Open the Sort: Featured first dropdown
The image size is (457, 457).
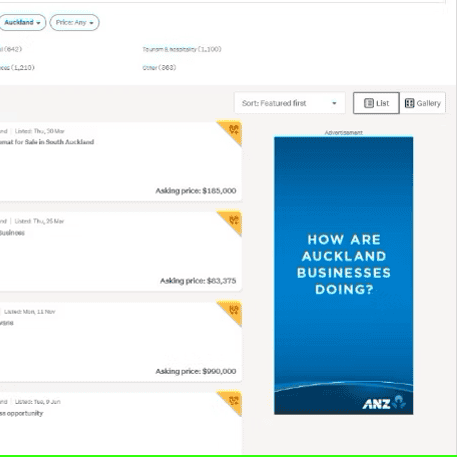pyautogui.click(x=290, y=103)
